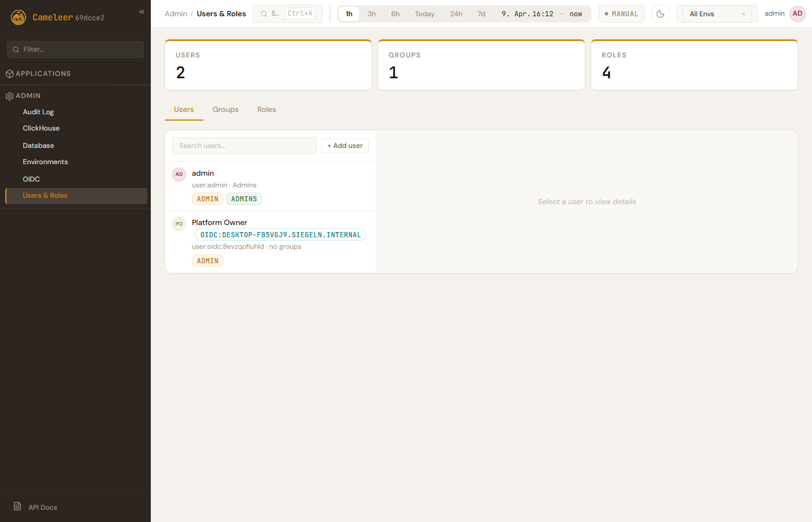Viewport: 812px width, 522px height.
Task: Open Audit Log in the sidebar
Action: tap(38, 112)
